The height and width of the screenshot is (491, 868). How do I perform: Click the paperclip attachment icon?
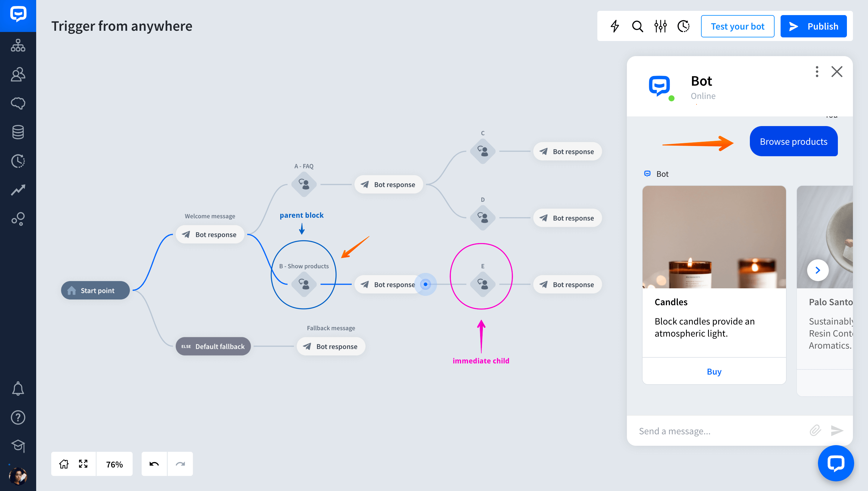pyautogui.click(x=816, y=430)
